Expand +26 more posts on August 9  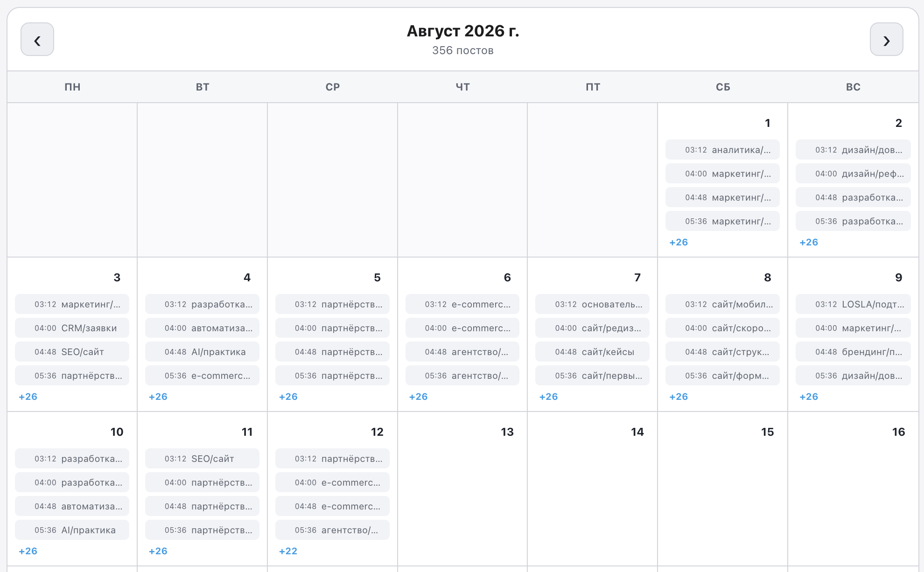click(x=809, y=397)
